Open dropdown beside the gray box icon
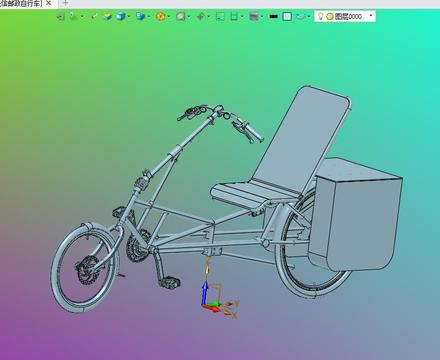Screen dimensions: 440x360 pos(189,16)
